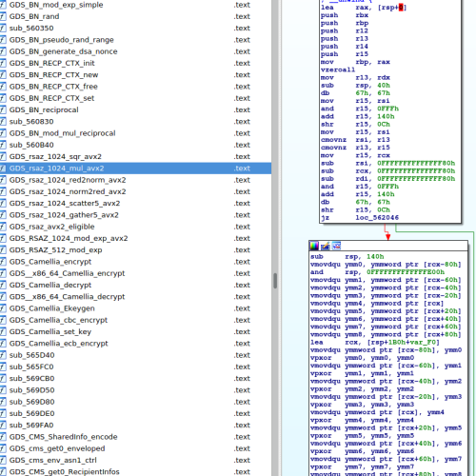This screenshot has width=476, height=476.
Task: Click the 'lea rax, [rsp+0]' instruction
Action: [x=364, y=8]
